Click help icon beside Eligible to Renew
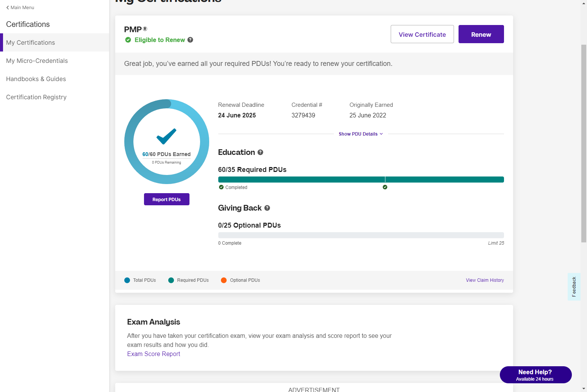Image resolution: width=587 pixels, height=392 pixels. (x=190, y=40)
